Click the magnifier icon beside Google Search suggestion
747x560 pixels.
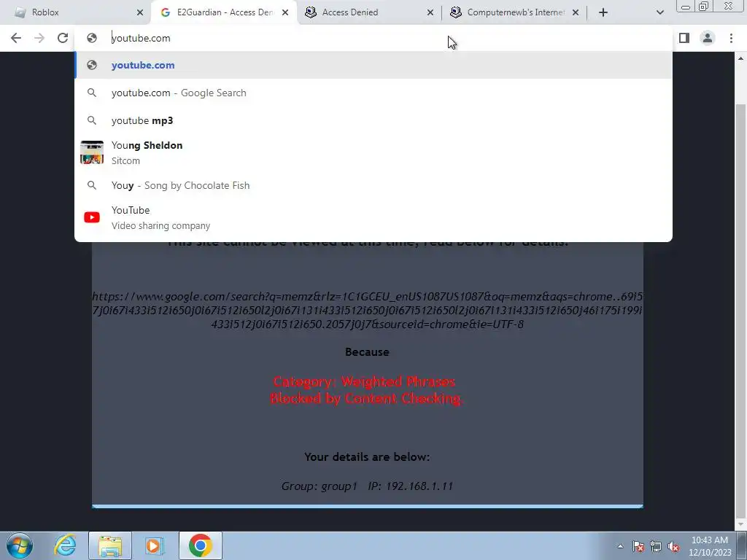(92, 93)
